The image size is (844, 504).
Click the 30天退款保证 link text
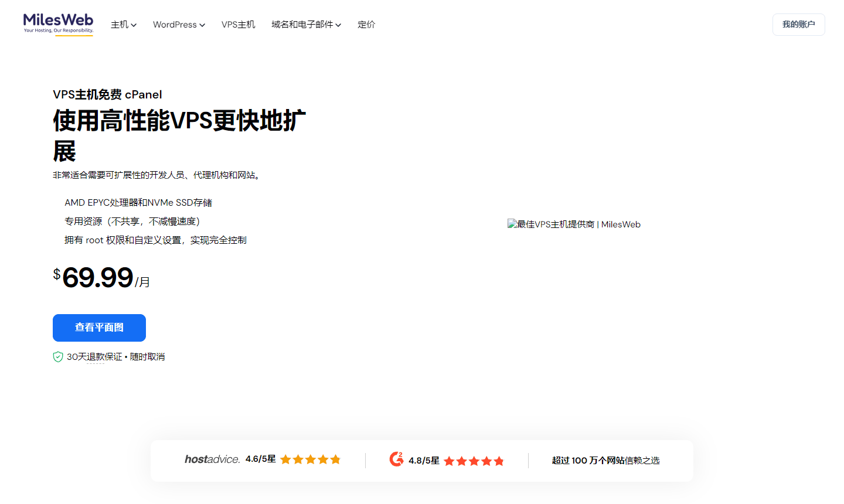[x=94, y=357]
